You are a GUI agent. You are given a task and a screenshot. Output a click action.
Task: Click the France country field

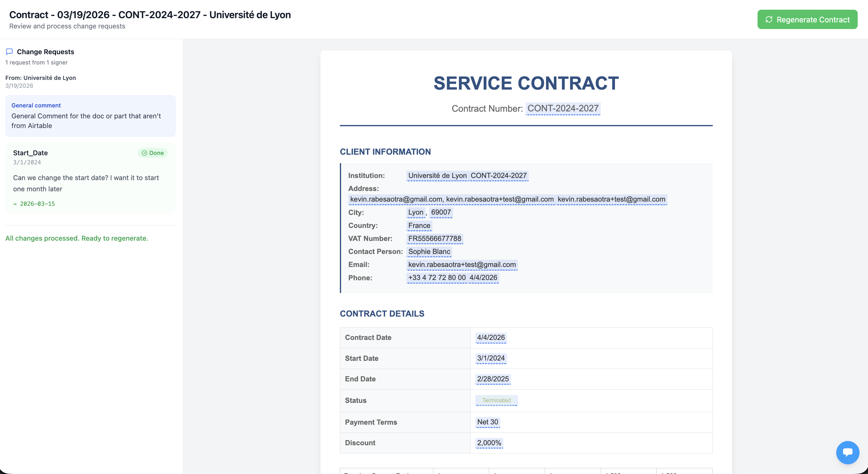click(419, 225)
